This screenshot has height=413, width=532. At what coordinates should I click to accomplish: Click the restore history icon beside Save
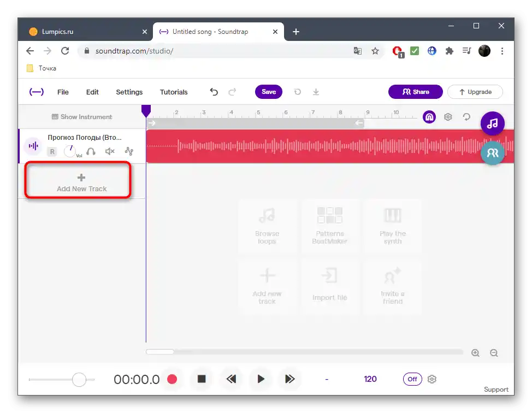298,92
